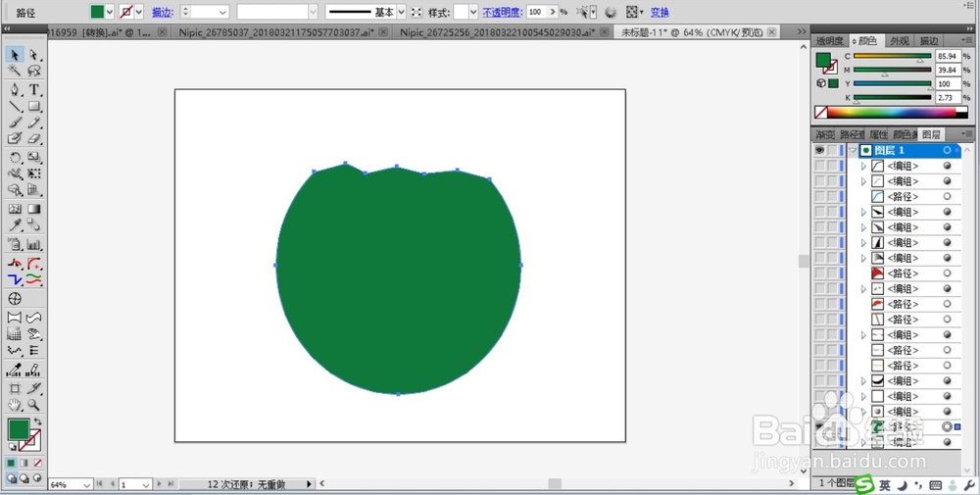
Task: Select the Pencil tool
Action: (x=33, y=123)
